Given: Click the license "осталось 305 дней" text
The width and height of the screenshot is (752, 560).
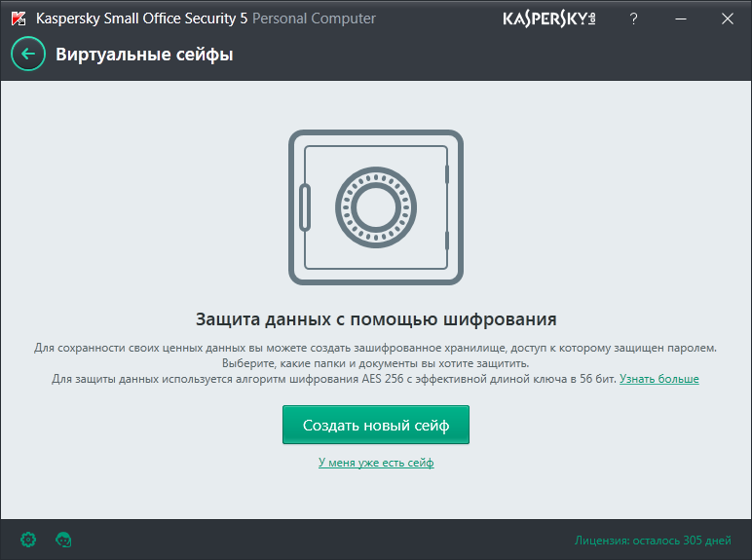Looking at the screenshot, I should (653, 540).
